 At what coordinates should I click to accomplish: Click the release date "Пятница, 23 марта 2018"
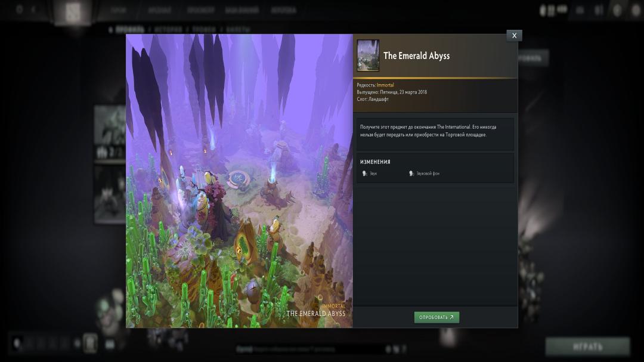coord(403,92)
